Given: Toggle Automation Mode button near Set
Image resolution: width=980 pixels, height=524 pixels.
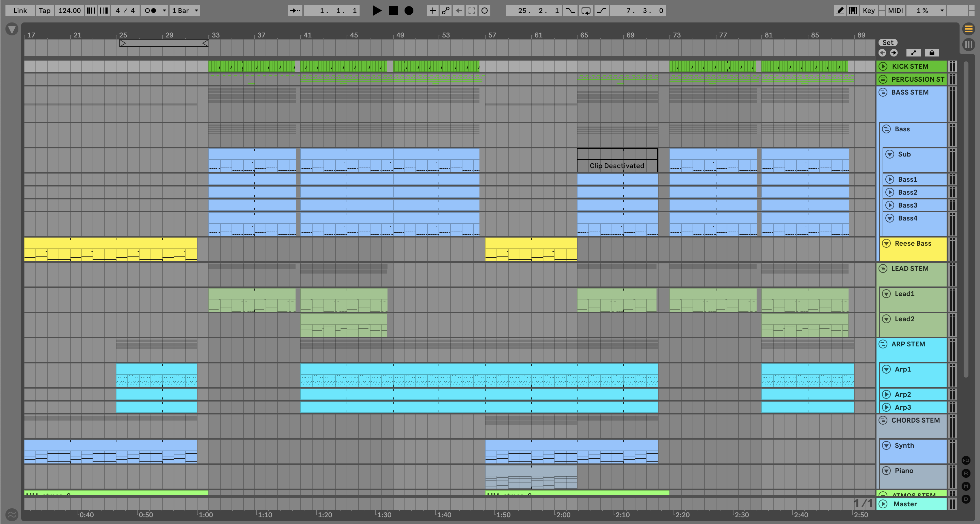Looking at the screenshot, I should click(x=913, y=53).
